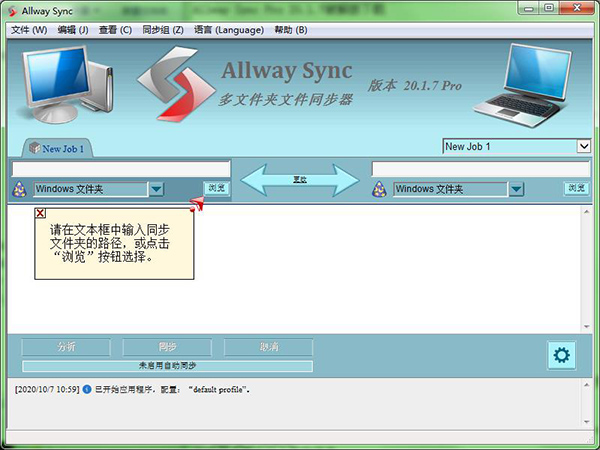Click the left 浏览 browse button
Screen dimensions: 600x450
pyautogui.click(x=217, y=188)
